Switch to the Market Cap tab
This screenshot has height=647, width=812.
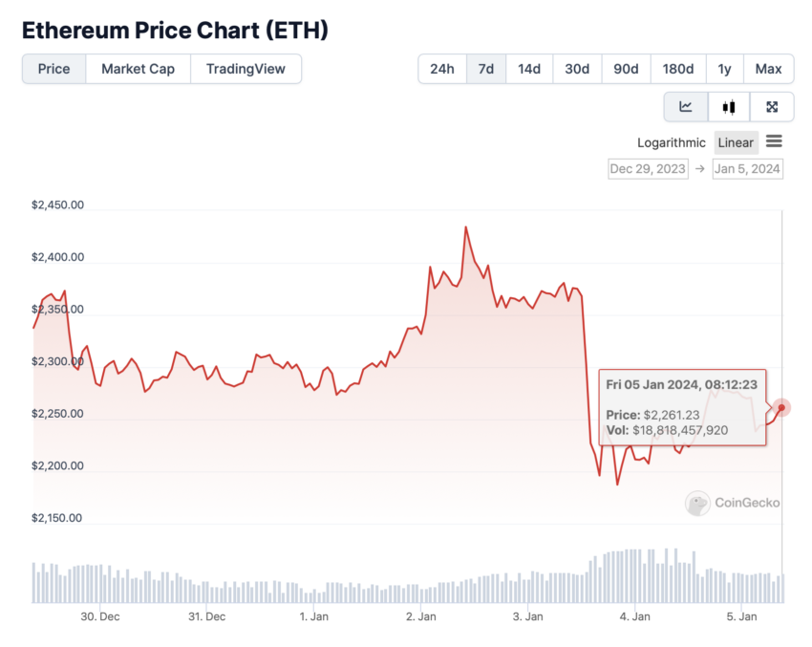[138, 69]
